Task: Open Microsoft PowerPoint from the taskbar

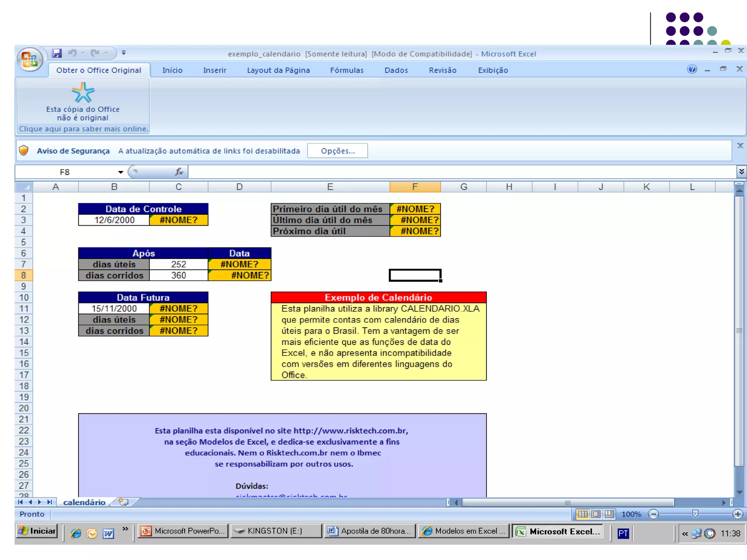Action: [183, 531]
